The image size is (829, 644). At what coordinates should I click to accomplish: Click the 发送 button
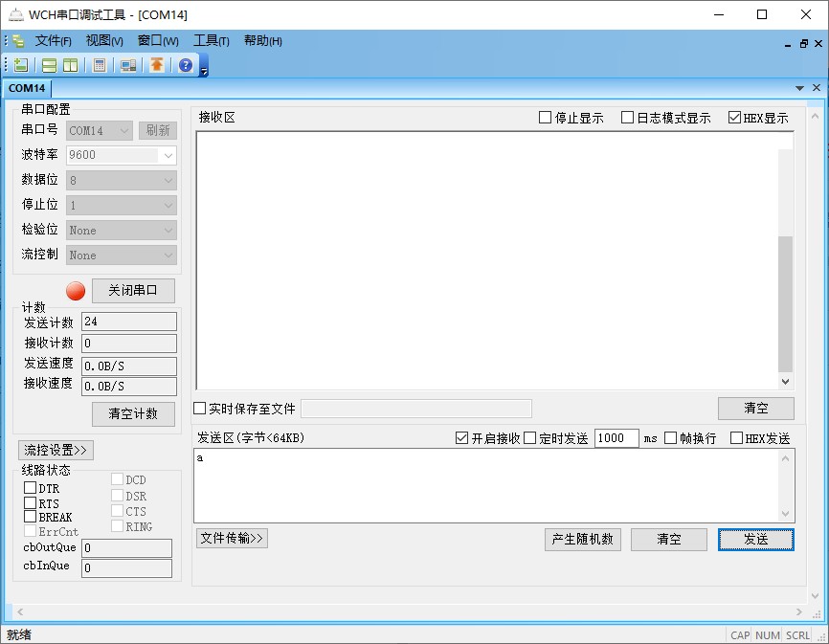pyautogui.click(x=756, y=540)
